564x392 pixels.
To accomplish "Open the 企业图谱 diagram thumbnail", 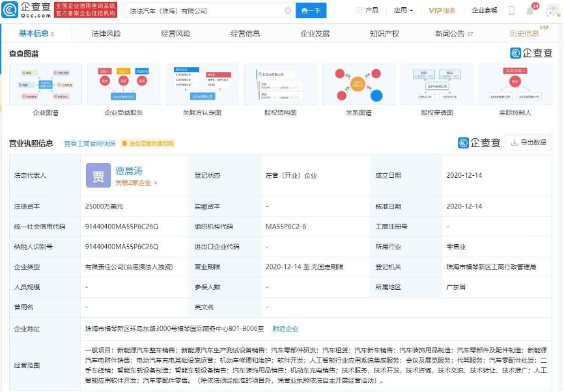I will point(46,85).
